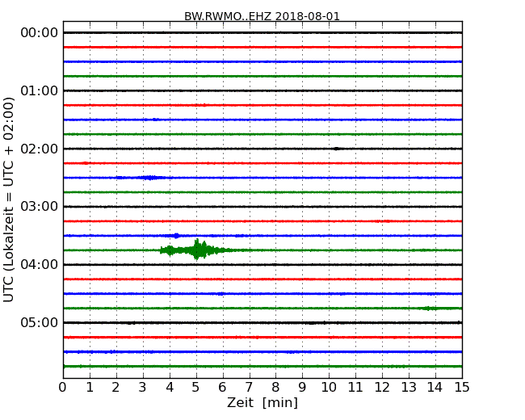Select the 04:00 time label
The height and width of the screenshot is (420, 525).
tap(40, 265)
